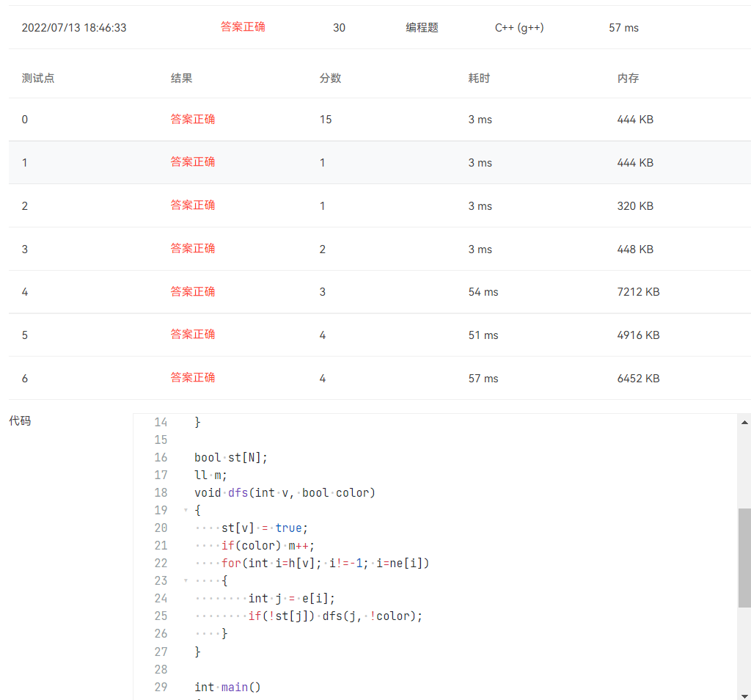Viewport: 751px width, 700px height.
Task: Click the for loop on line 22
Action: click(325, 563)
